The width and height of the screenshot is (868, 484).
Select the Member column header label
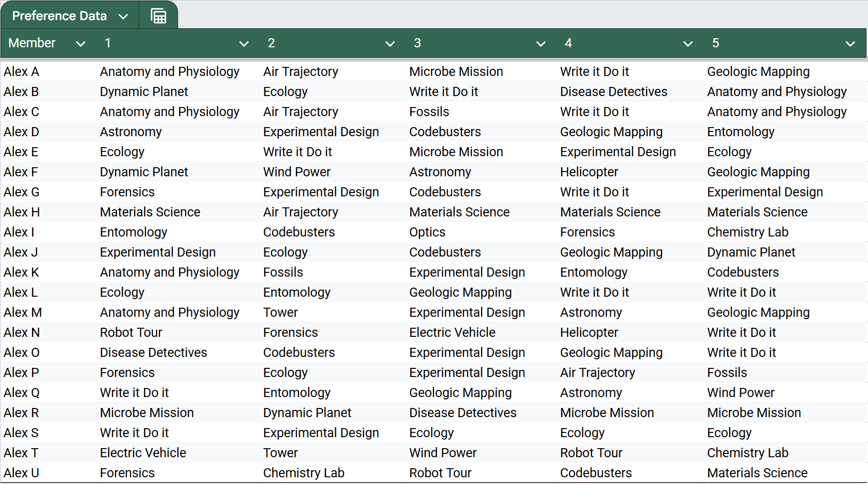[x=32, y=43]
